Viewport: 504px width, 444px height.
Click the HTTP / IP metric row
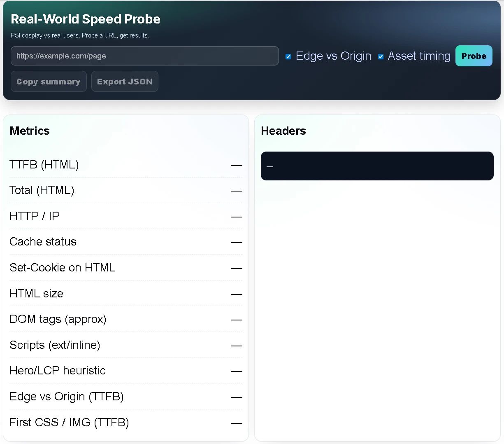tap(125, 216)
